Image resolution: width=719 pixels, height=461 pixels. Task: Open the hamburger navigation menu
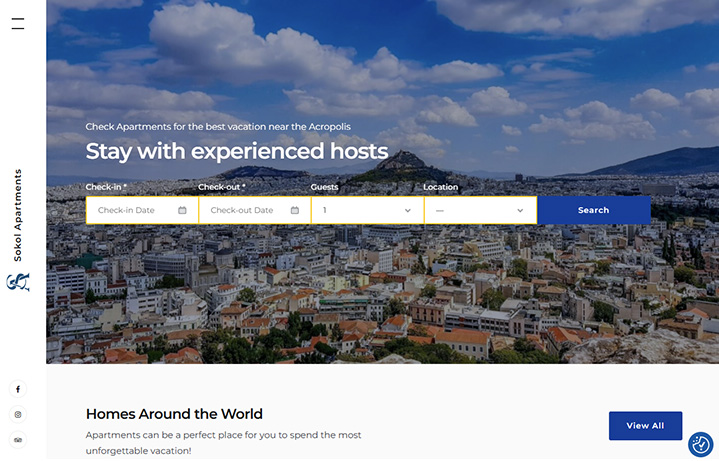(18, 24)
